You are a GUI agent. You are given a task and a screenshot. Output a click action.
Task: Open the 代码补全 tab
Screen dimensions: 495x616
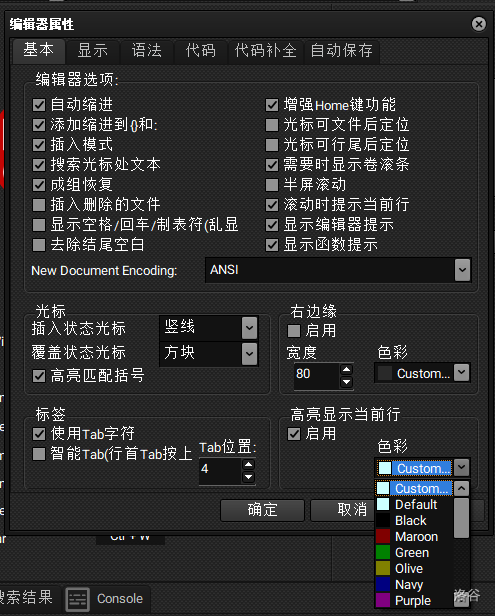(266, 51)
